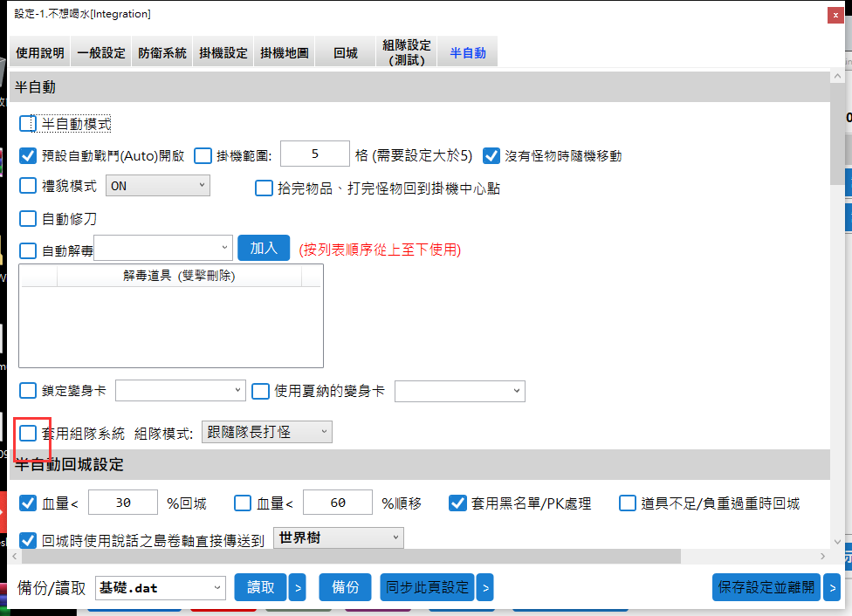Click the 回城 血量 field showing 30
The image size is (852, 616).
[123, 503]
